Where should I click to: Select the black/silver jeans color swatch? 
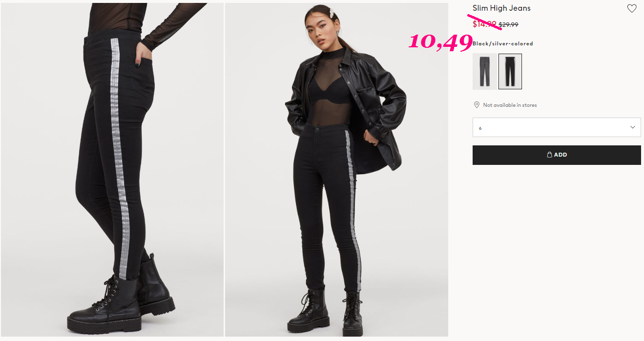click(x=510, y=71)
